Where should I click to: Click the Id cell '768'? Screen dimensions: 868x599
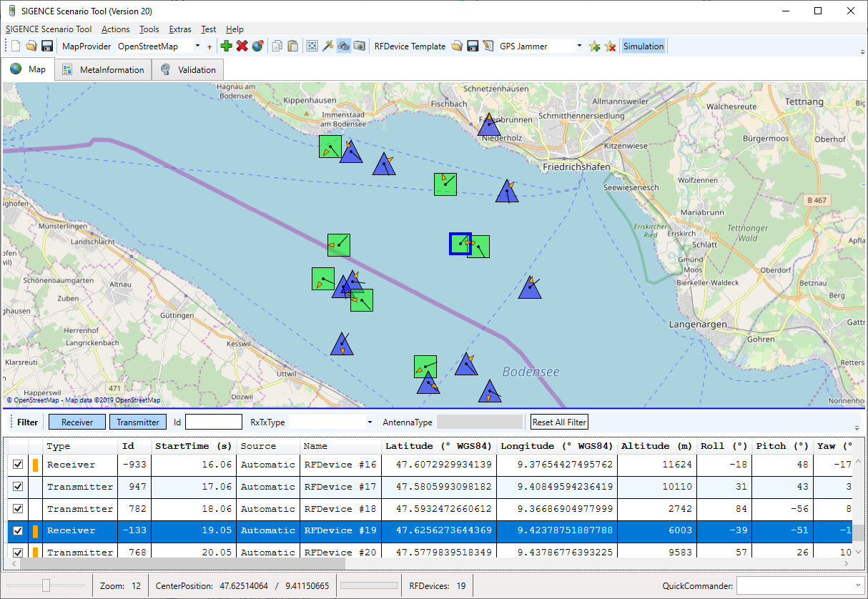coord(134,551)
